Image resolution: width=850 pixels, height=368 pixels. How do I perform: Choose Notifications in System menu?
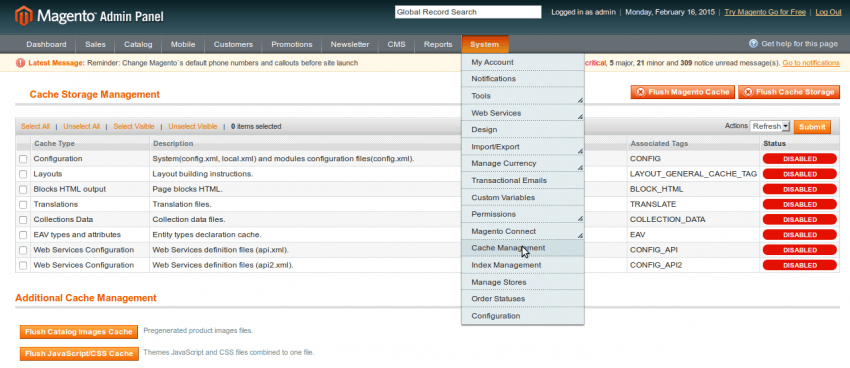[523, 79]
